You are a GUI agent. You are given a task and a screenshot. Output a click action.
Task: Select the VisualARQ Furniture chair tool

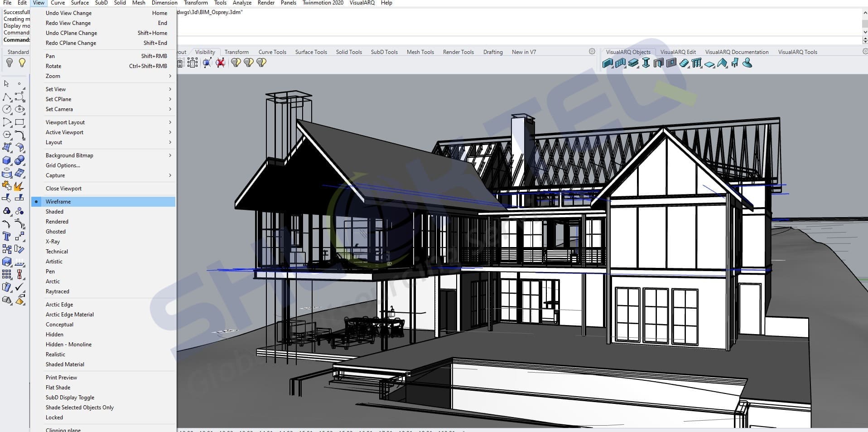pos(735,63)
